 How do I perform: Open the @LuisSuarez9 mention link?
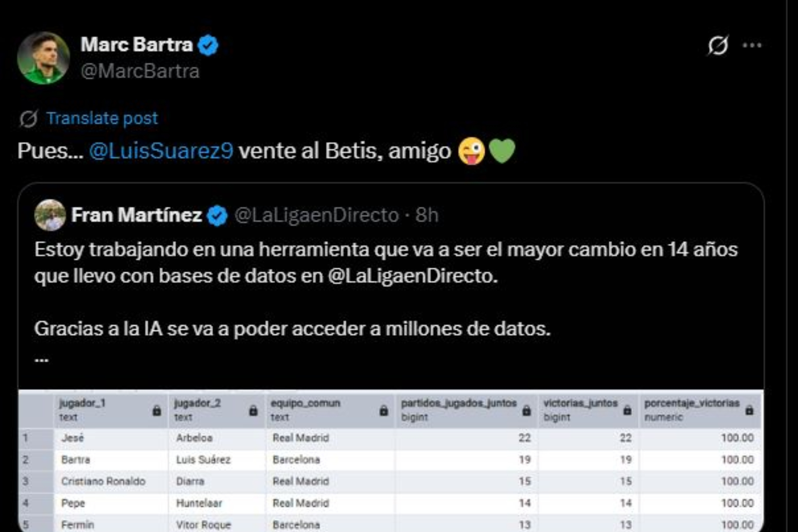[x=161, y=151]
